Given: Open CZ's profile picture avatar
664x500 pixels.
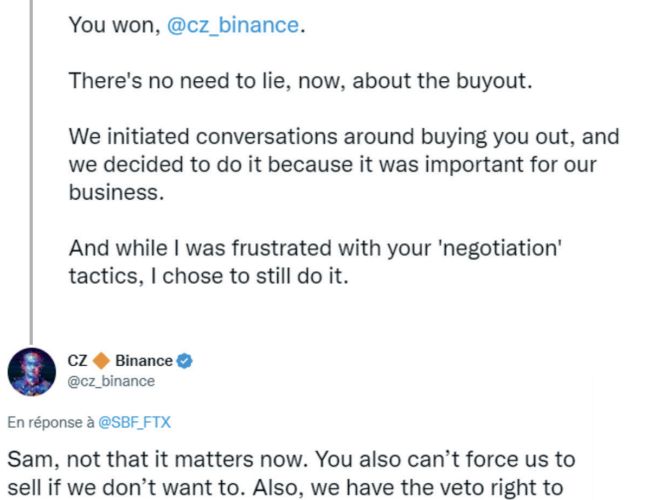Looking at the screenshot, I should point(32,372).
